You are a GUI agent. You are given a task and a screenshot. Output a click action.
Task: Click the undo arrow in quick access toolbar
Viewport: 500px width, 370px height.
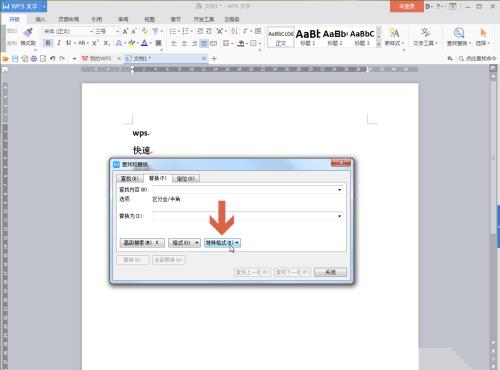[x=52, y=59]
